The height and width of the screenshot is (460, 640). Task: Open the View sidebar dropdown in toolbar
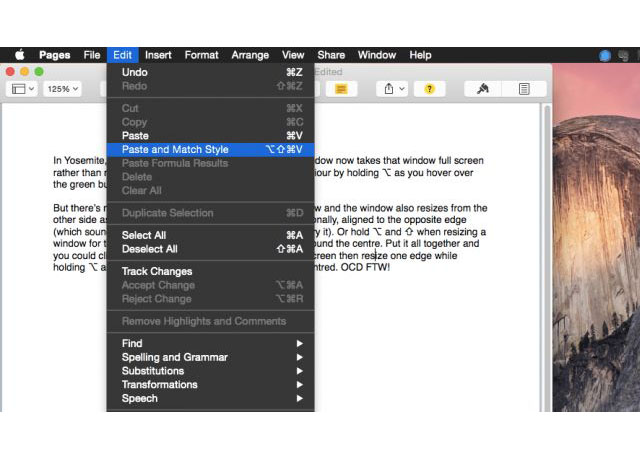(22, 89)
